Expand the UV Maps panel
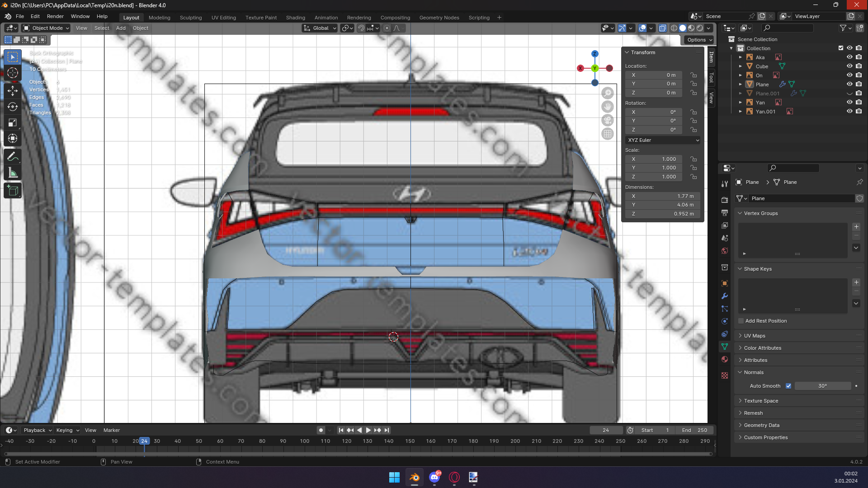The image size is (868, 488). coord(755,336)
